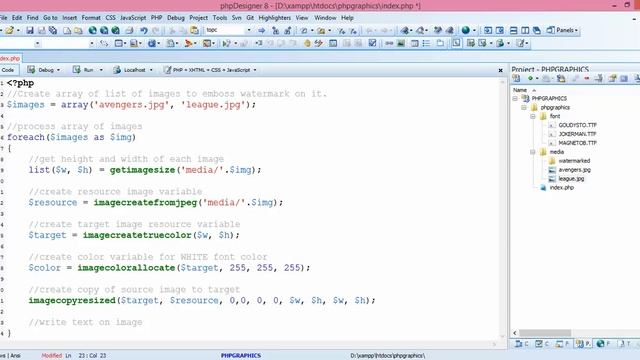Click the imagecopyresized function in the code
640x360 pixels.
click(x=72, y=300)
